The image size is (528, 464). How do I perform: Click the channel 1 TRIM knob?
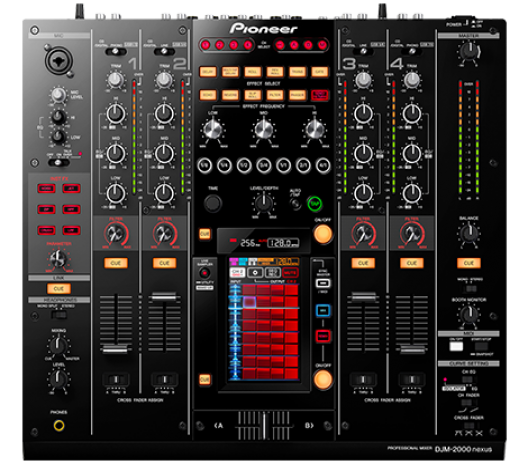coord(116,79)
